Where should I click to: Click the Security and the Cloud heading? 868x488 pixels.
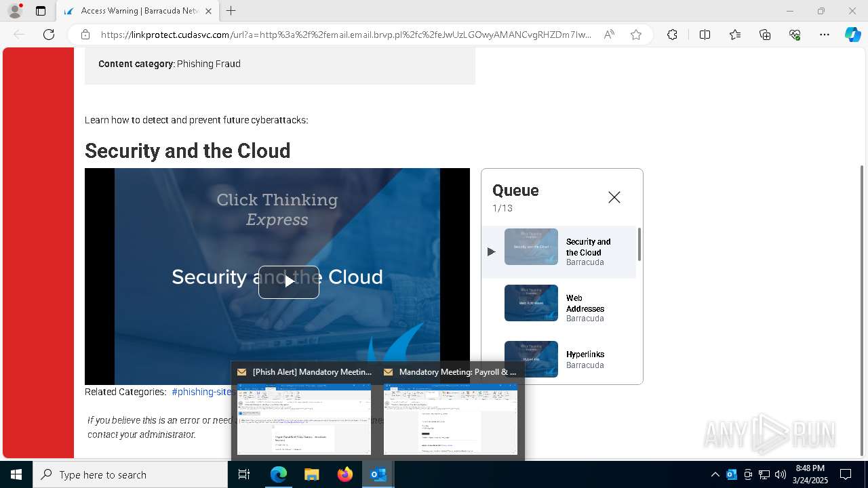coord(188,150)
